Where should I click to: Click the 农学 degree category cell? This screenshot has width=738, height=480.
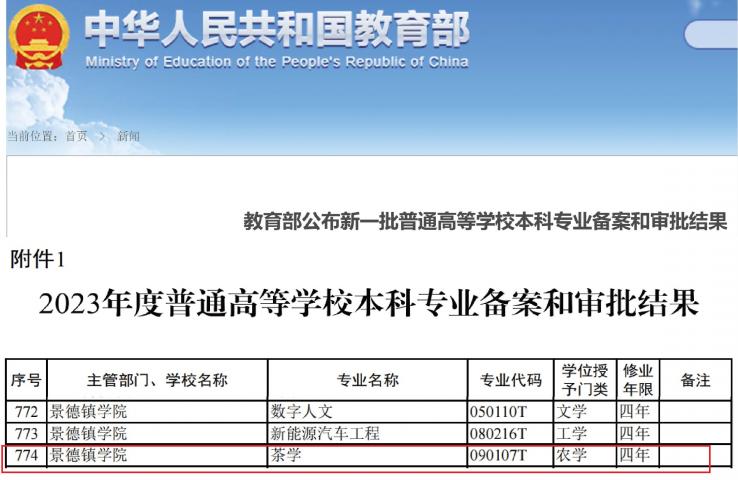[x=585, y=455]
